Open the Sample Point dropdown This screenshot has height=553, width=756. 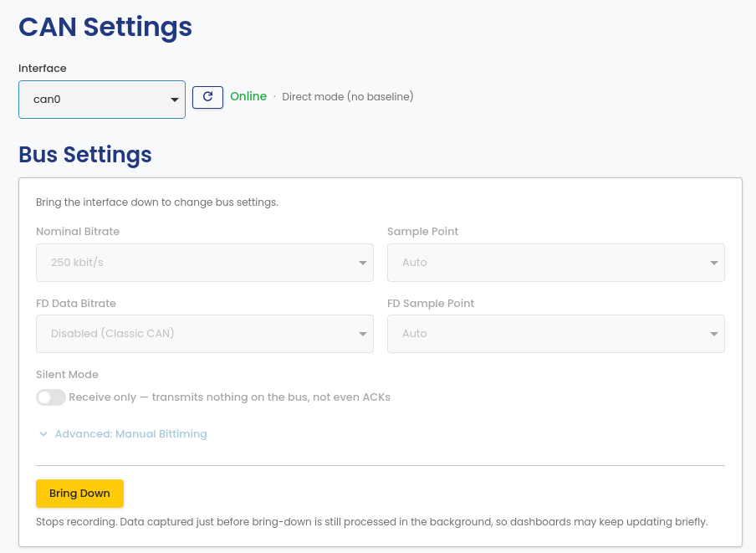coord(555,263)
